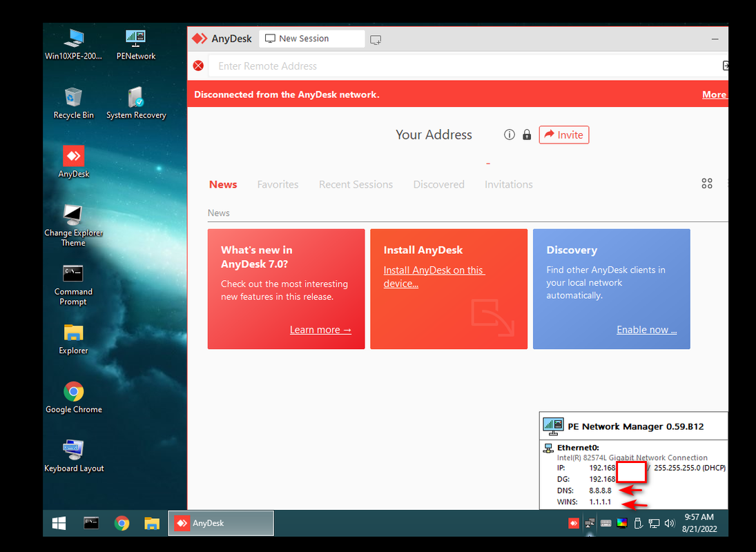Switch to the New Session tab
Viewport: 756px width, 552px height.
click(311, 39)
